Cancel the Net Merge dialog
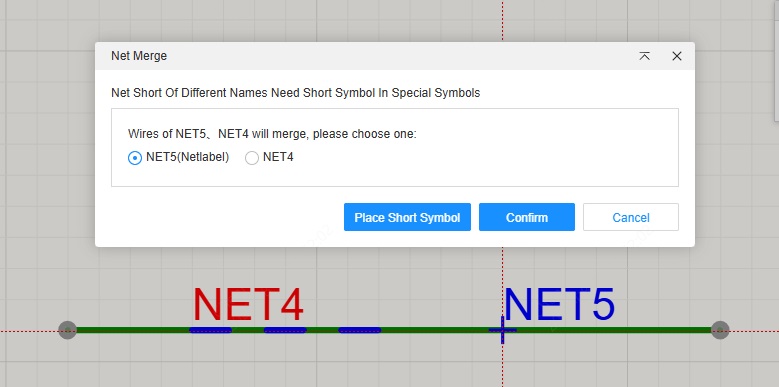779x387 pixels. (x=630, y=217)
